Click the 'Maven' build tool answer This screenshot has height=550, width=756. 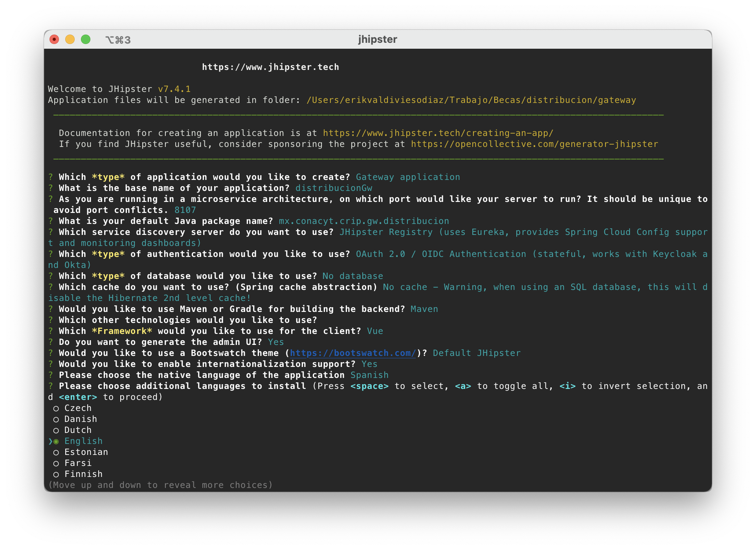click(424, 309)
